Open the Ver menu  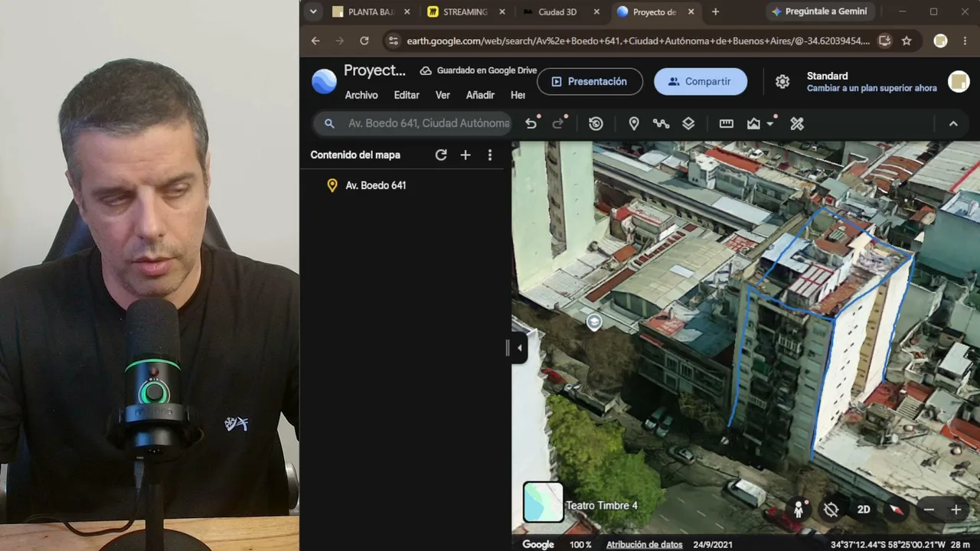pyautogui.click(x=443, y=95)
